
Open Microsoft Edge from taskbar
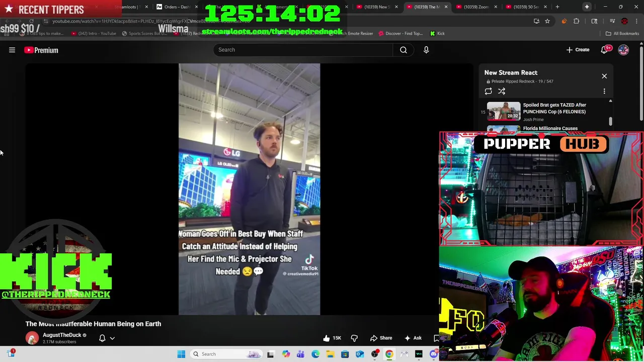click(315, 354)
